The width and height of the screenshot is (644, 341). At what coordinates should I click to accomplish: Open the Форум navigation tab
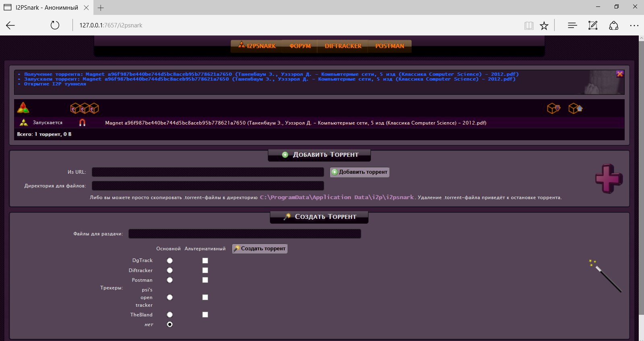point(300,46)
